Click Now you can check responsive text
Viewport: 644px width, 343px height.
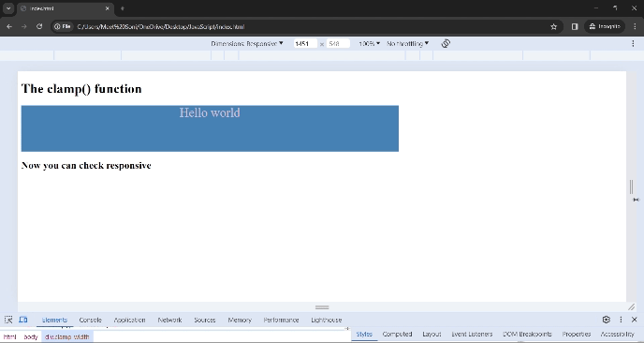86,165
